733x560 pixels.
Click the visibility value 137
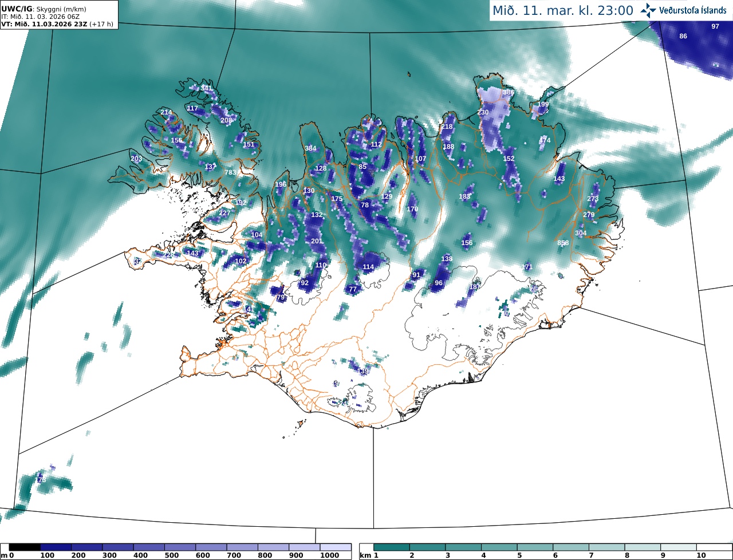(211, 167)
